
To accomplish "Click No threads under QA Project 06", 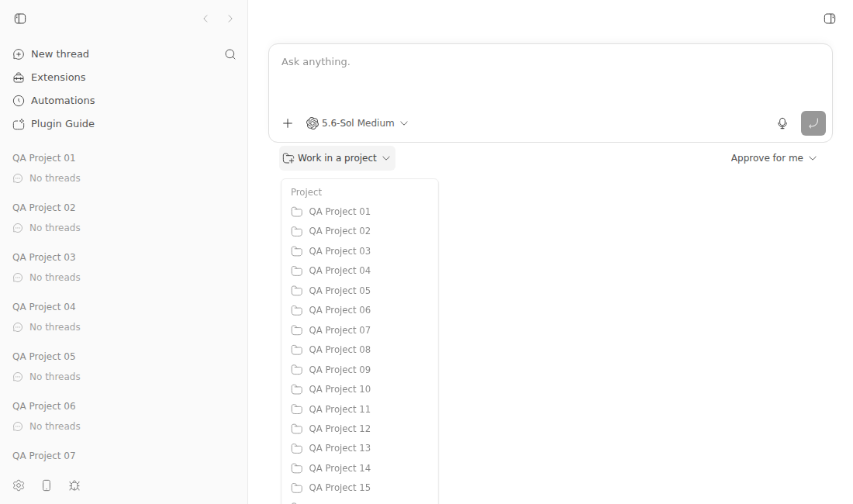I will point(55,426).
